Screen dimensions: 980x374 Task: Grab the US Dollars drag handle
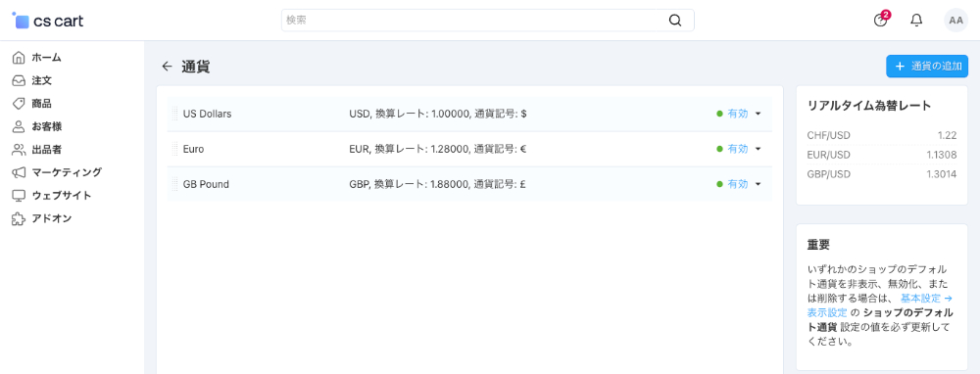174,115
